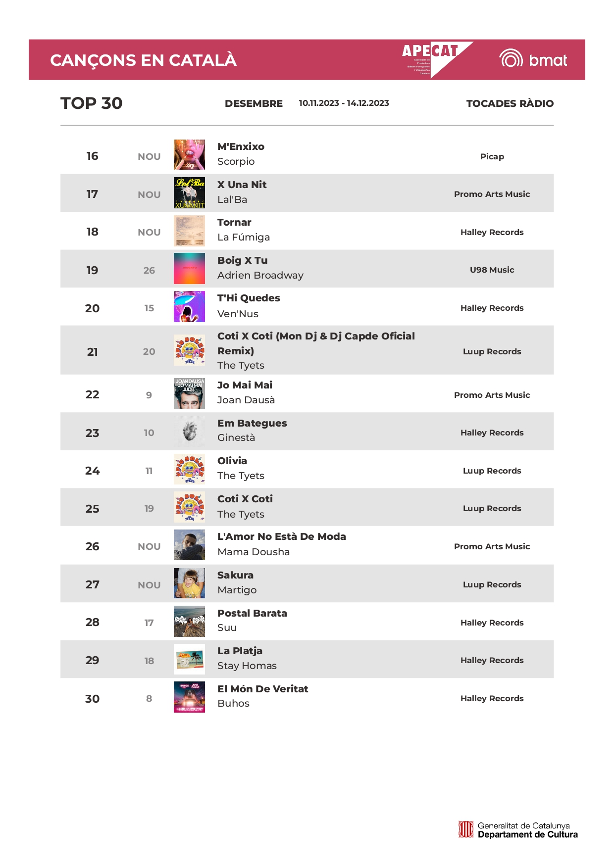Click the TOP 30 title
The width and height of the screenshot is (614, 868).
pyautogui.click(x=92, y=103)
